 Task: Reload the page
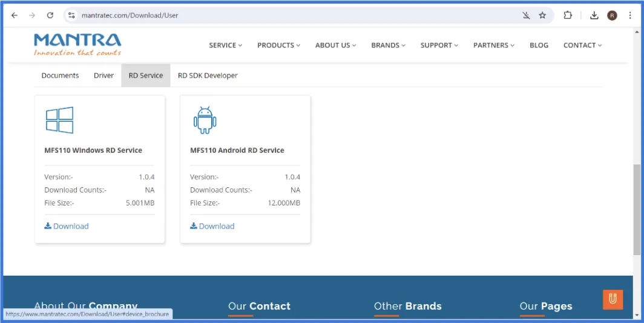(50, 16)
